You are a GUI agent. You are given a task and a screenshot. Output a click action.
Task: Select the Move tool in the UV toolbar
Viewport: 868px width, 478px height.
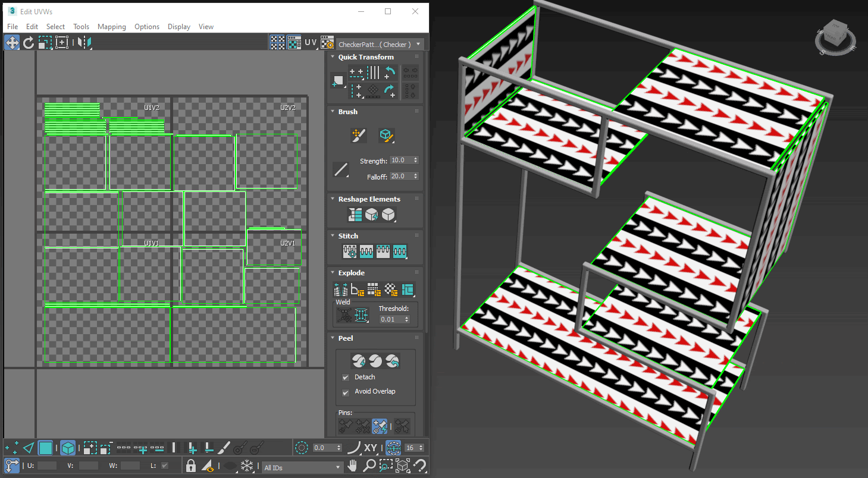tap(12, 42)
